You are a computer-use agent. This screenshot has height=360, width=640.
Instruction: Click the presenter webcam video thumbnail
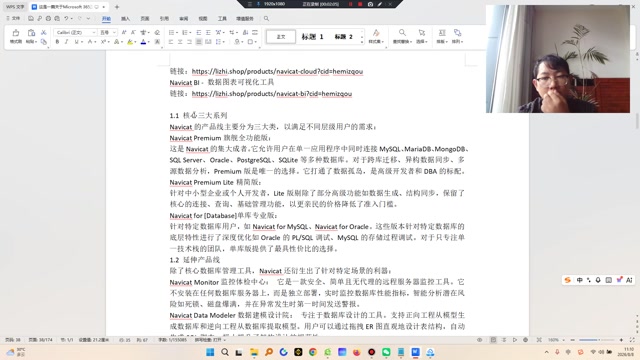click(x=558, y=59)
